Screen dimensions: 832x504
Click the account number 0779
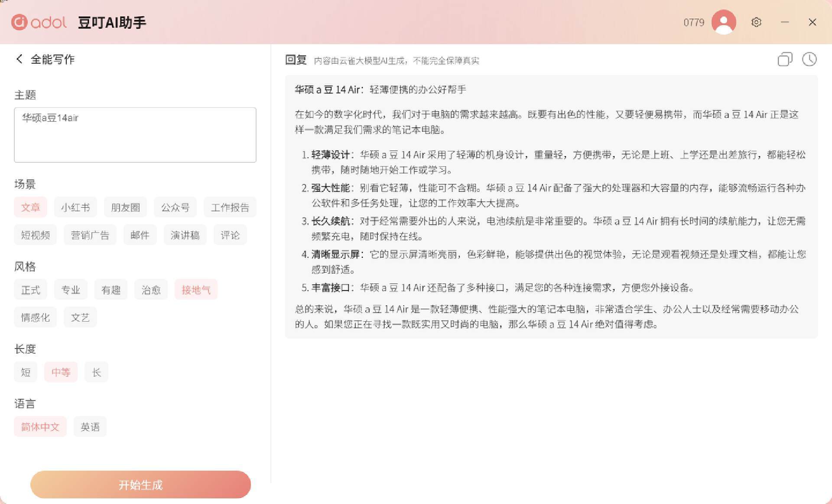pos(694,23)
